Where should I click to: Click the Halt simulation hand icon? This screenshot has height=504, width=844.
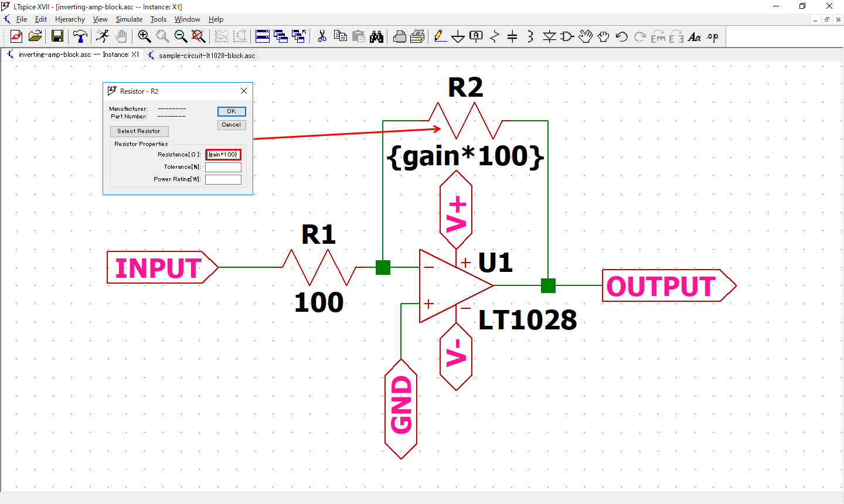121,36
